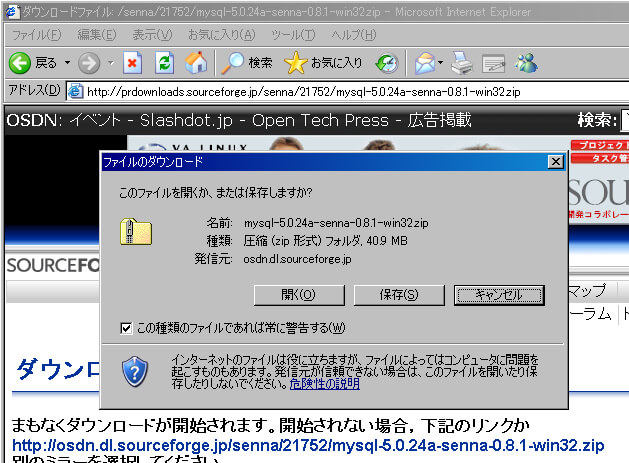629x463 pixels.
Task: Open the ツール(T) menu
Action: (292, 35)
